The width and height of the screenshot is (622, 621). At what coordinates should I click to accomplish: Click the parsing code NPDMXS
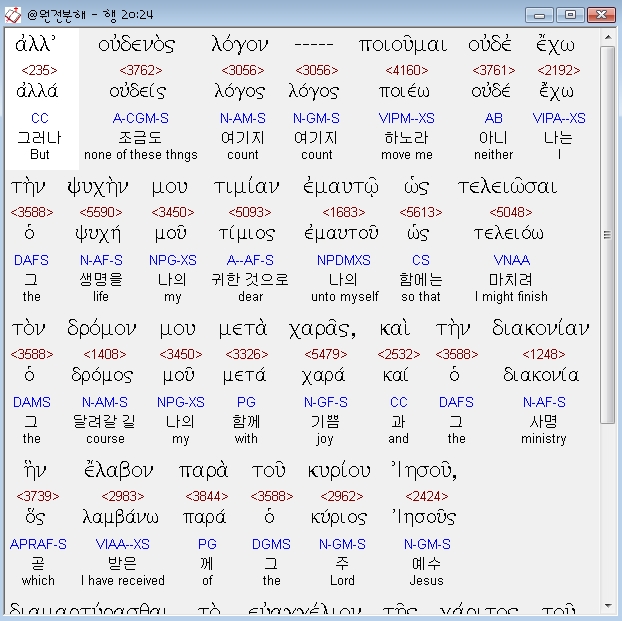[344, 260]
